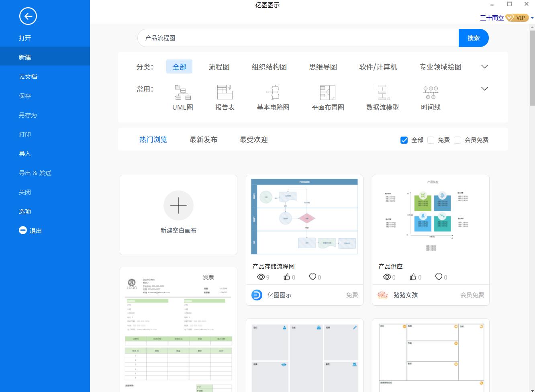The width and height of the screenshot is (535, 392).
Task: Select the 流程图 category tab
Action: [219, 67]
